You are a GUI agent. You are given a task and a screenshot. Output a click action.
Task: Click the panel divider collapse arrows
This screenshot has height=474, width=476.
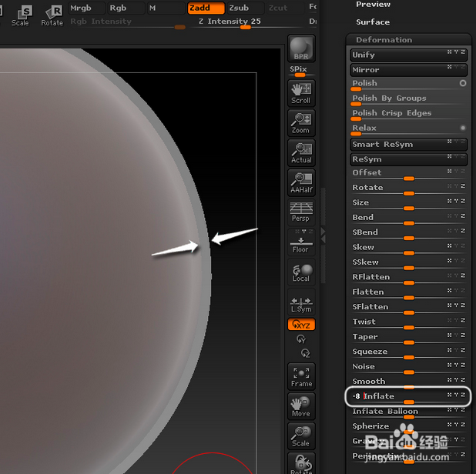point(323,235)
